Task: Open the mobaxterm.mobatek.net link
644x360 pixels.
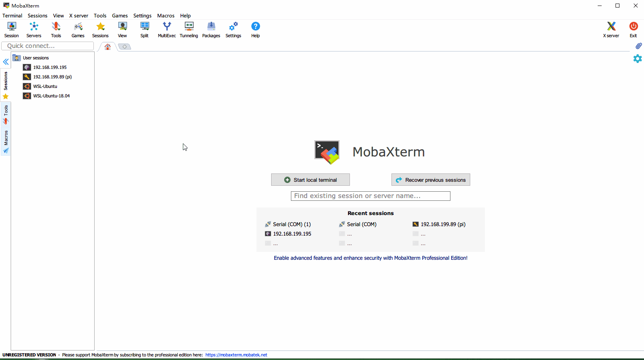Action: pyautogui.click(x=236, y=355)
